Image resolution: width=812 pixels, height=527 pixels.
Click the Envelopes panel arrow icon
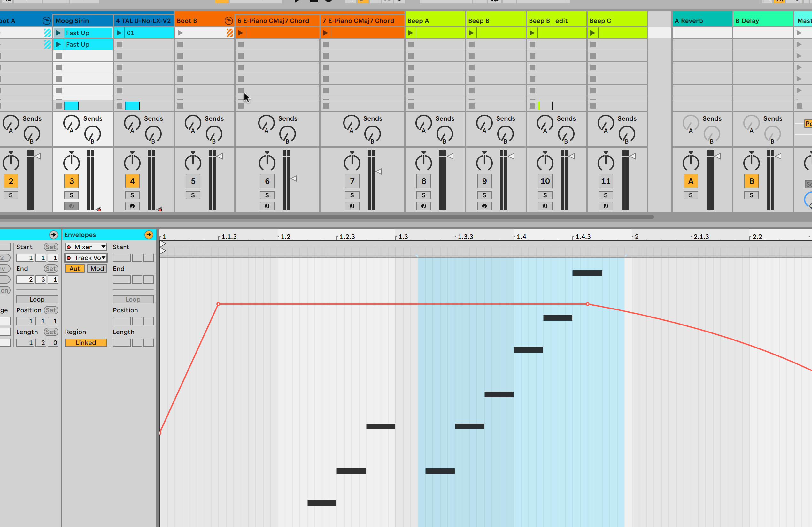pyautogui.click(x=149, y=235)
